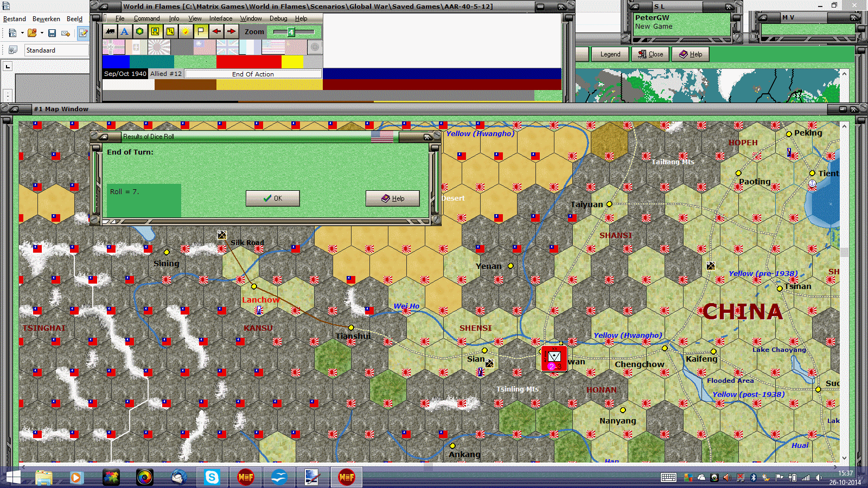
Task: Click the green hexagon toolbar icon
Action: [x=140, y=31]
